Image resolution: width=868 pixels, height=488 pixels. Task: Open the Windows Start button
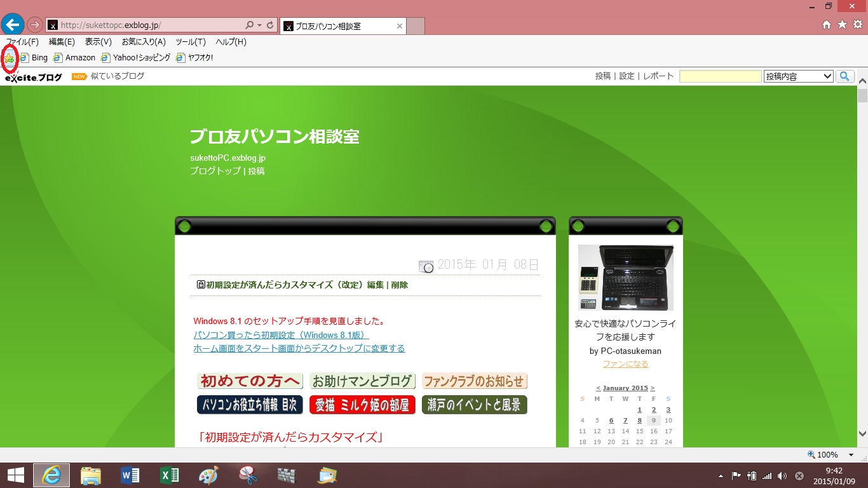coord(16,475)
